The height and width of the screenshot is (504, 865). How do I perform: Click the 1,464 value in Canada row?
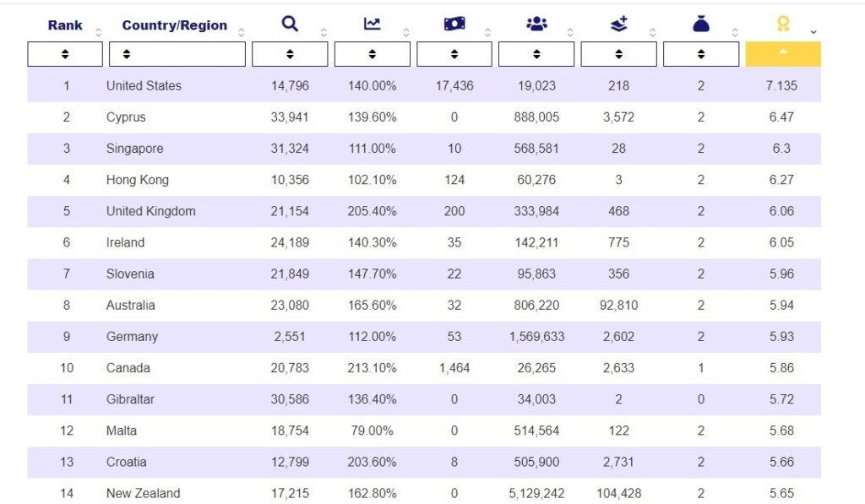[454, 368]
